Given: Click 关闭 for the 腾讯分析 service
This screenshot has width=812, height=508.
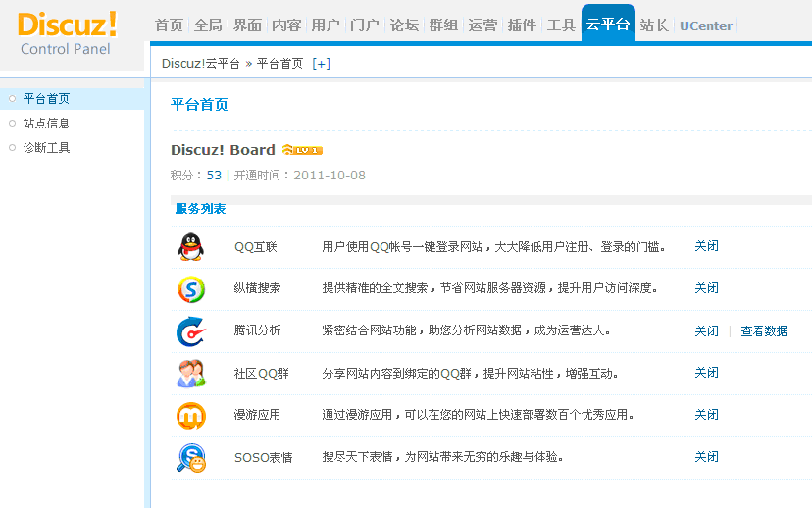Looking at the screenshot, I should coord(706,330).
